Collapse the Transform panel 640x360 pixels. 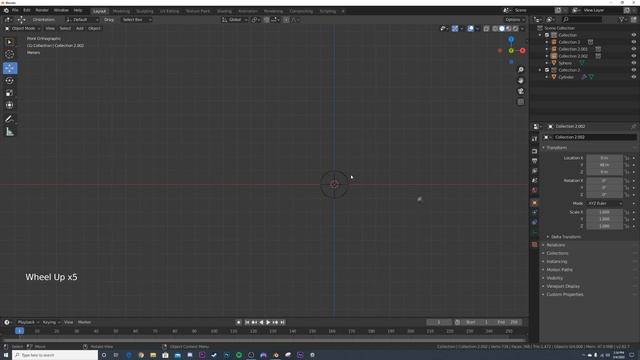(556, 147)
